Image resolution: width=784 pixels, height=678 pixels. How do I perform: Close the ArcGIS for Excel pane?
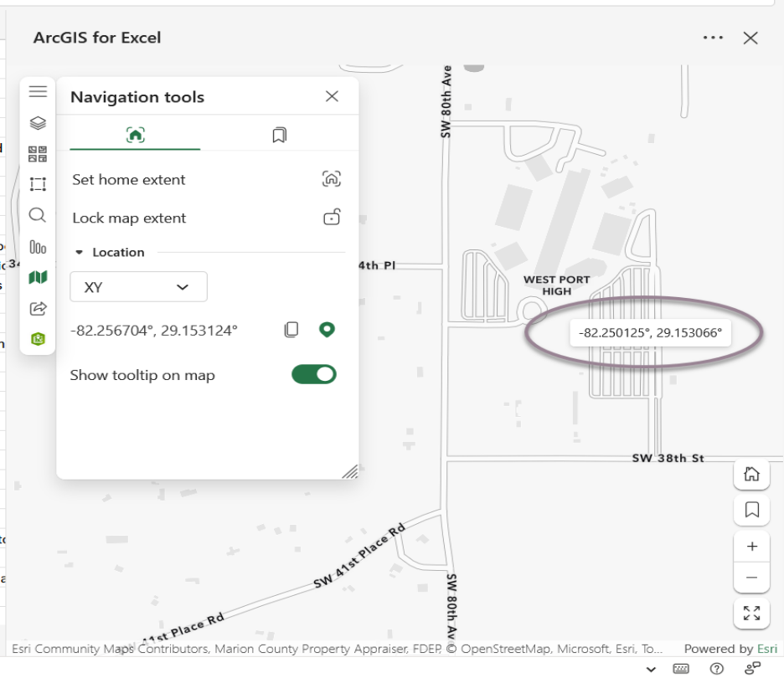[x=750, y=38]
